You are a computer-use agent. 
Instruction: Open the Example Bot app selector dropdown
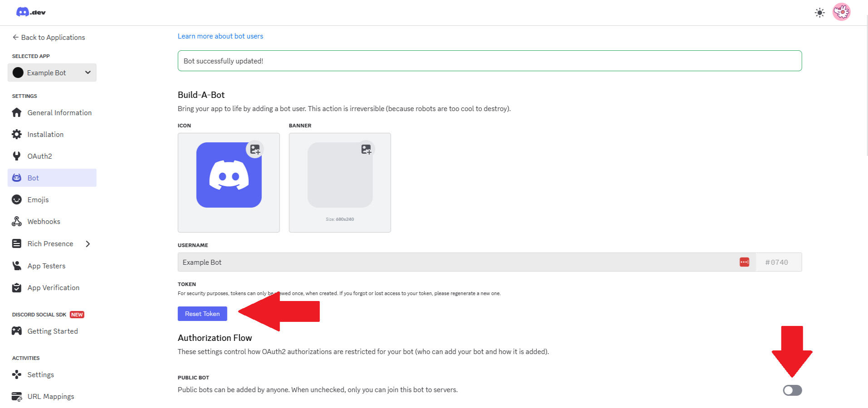(52, 73)
